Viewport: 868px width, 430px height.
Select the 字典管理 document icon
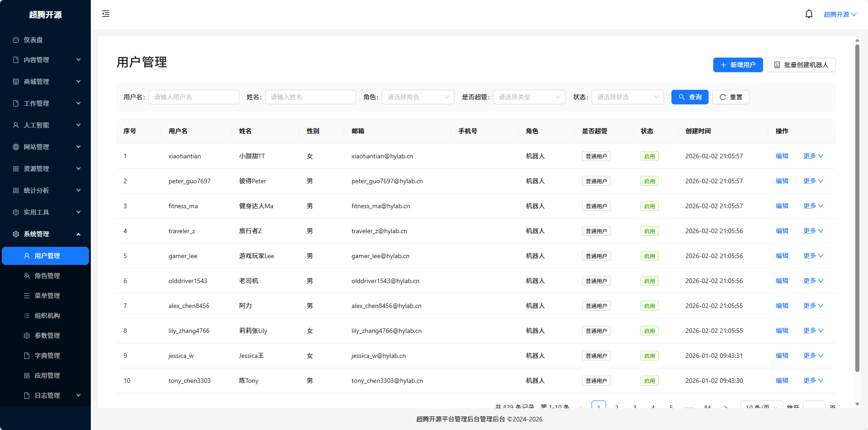26,355
